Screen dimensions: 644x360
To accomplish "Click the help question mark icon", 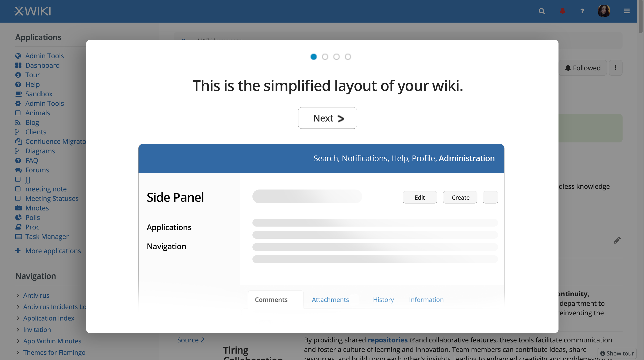I will tap(582, 11).
